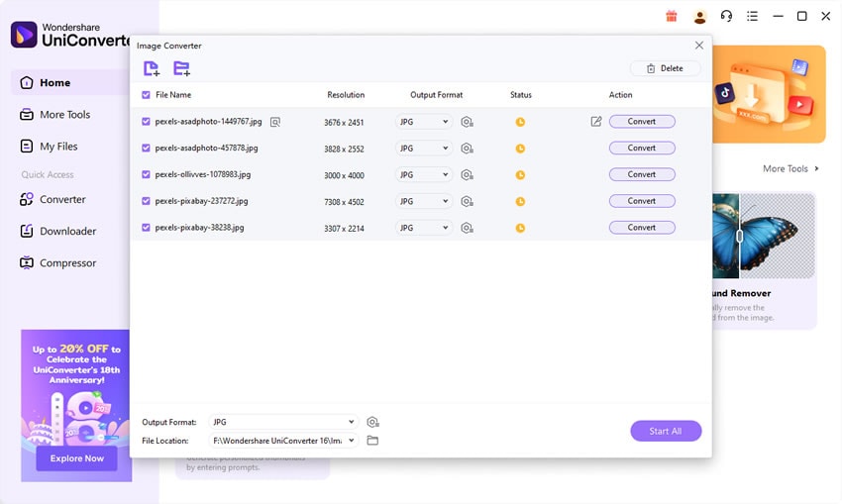Image resolution: width=842 pixels, height=504 pixels.
Task: Click the Delete button
Action: 666,68
